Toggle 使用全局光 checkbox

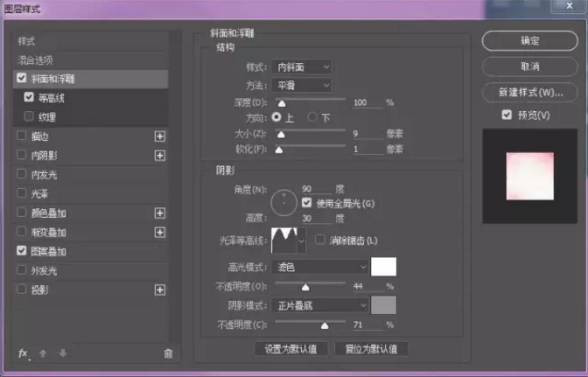tap(307, 203)
